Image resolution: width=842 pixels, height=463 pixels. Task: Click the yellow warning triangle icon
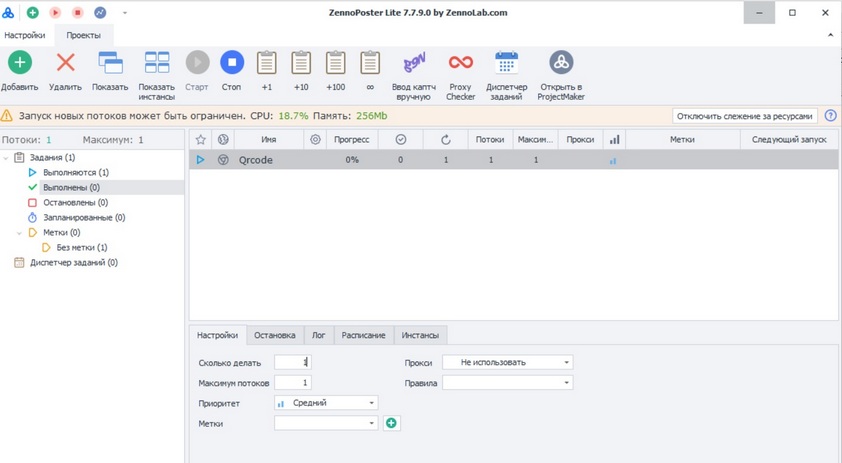coord(6,115)
